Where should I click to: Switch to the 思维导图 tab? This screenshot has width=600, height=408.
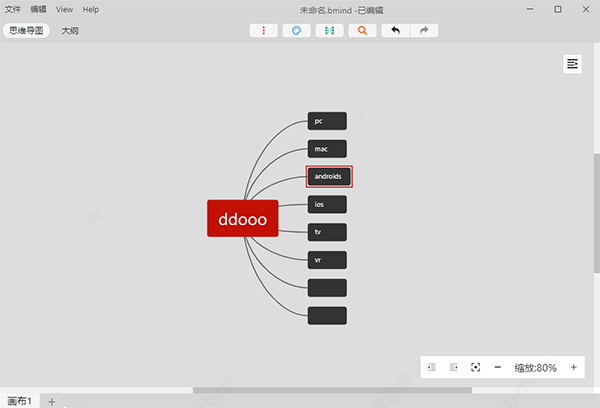point(26,31)
